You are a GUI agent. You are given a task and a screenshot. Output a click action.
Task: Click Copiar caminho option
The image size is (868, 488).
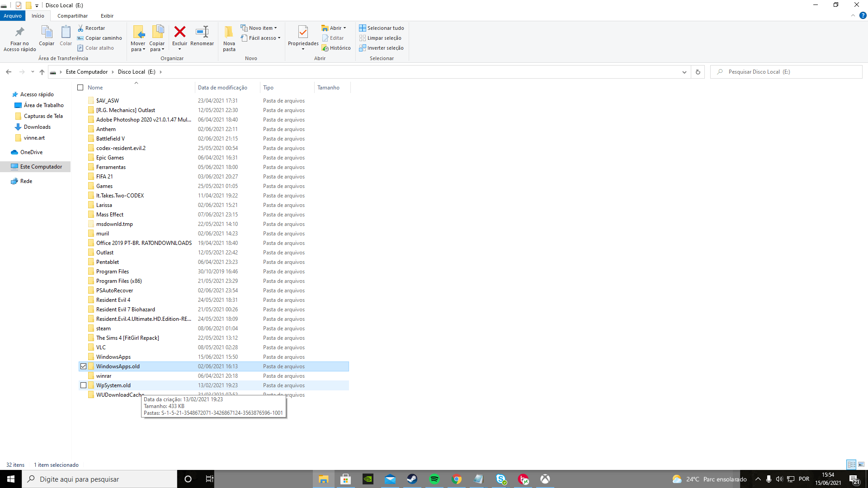point(99,38)
